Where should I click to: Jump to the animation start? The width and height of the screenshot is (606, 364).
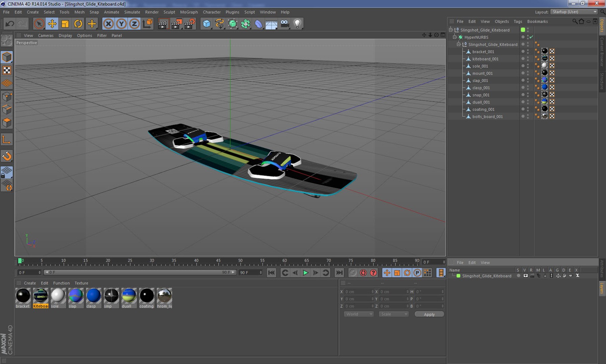click(x=271, y=273)
